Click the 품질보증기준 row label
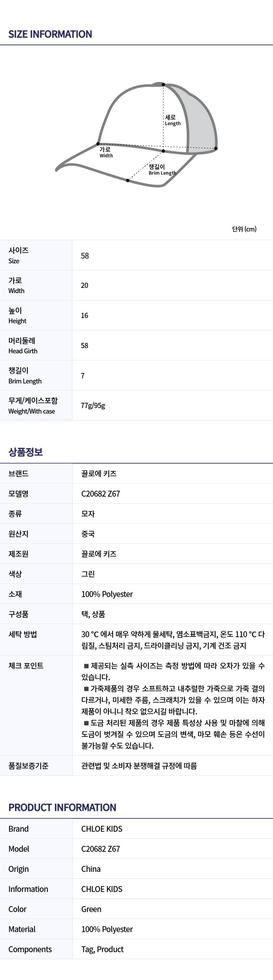 pyautogui.click(x=28, y=766)
